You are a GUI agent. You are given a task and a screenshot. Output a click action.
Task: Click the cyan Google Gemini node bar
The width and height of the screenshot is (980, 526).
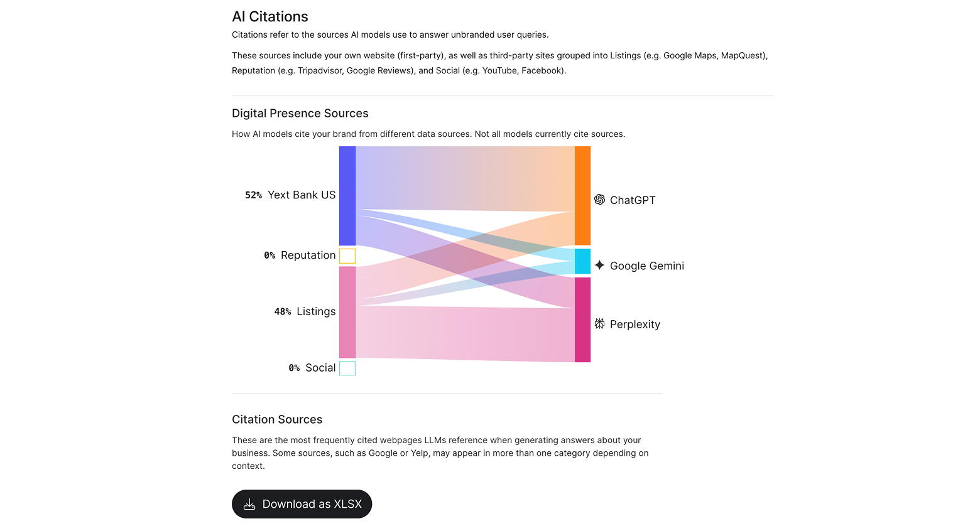582,261
